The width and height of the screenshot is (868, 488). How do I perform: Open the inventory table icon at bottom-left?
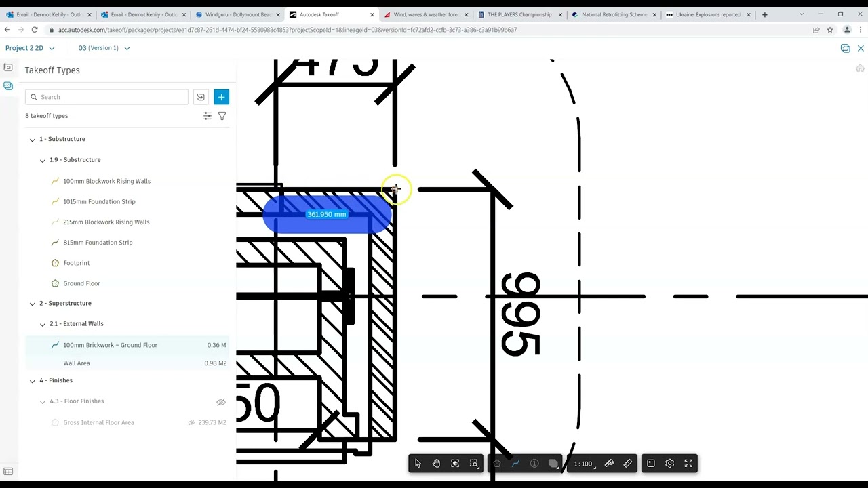(8, 472)
